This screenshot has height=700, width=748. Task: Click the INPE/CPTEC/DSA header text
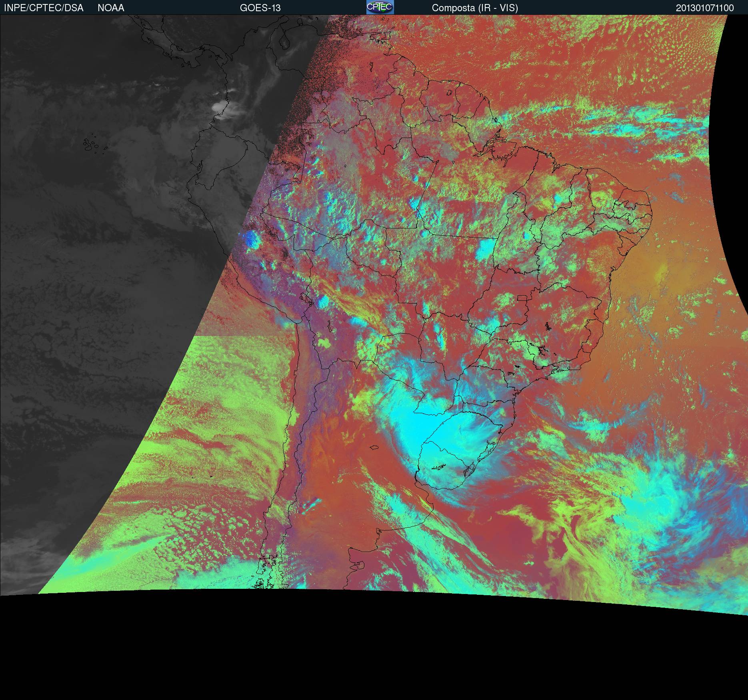pos(44,8)
